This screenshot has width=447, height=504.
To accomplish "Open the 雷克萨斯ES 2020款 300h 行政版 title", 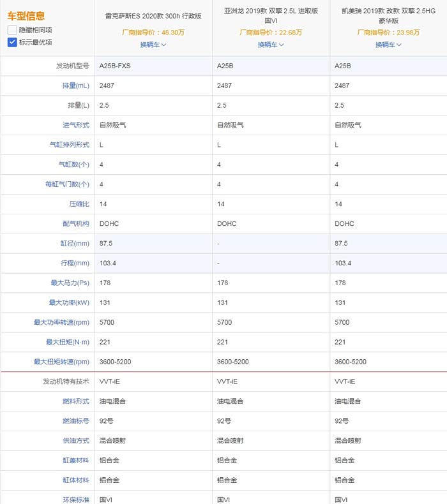I will [153, 16].
